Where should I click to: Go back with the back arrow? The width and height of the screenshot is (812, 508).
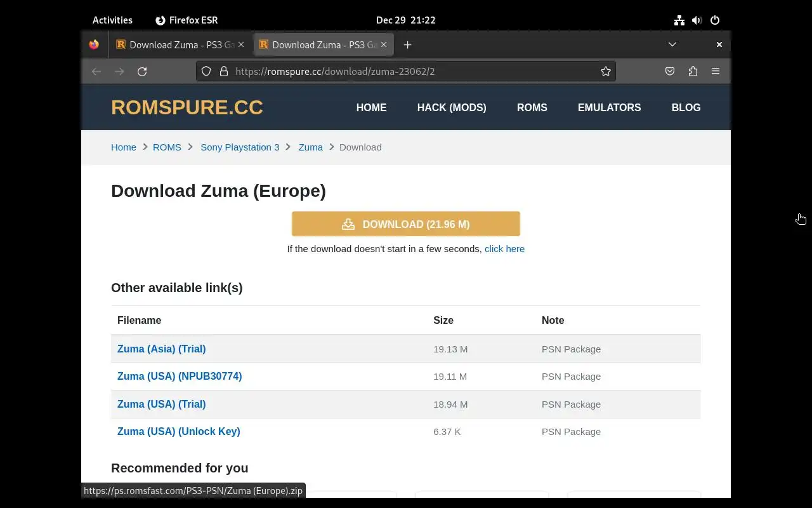96,71
